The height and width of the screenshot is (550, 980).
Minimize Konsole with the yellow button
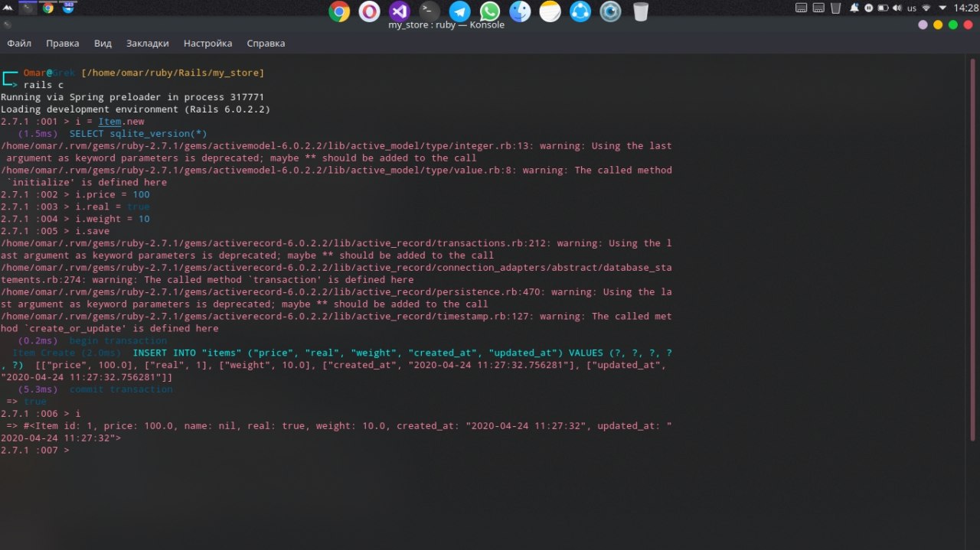coord(938,24)
